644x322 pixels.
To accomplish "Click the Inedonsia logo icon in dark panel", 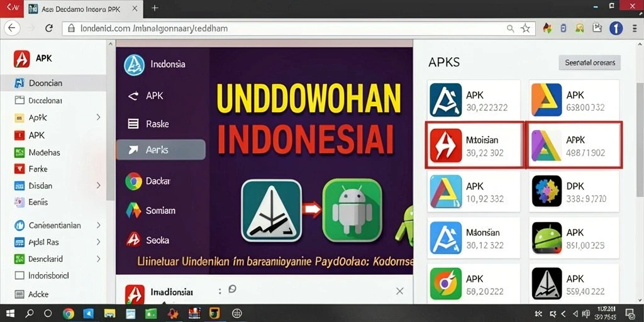I will pyautogui.click(x=135, y=65).
